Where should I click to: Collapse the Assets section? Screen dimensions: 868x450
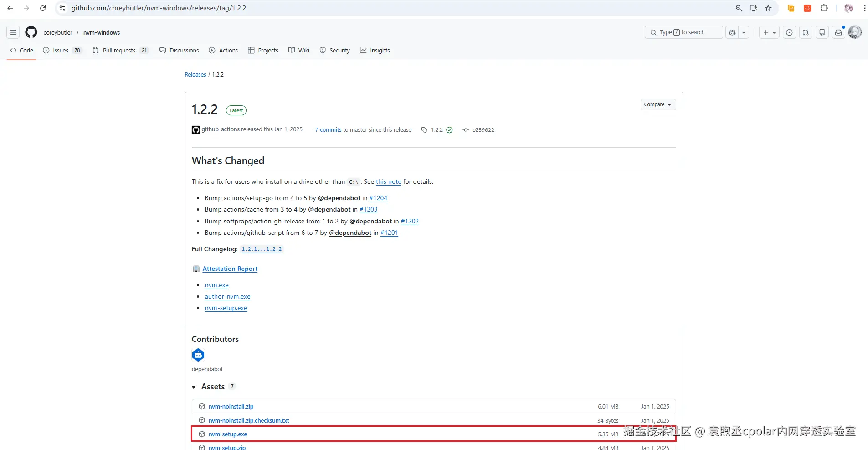[194, 387]
